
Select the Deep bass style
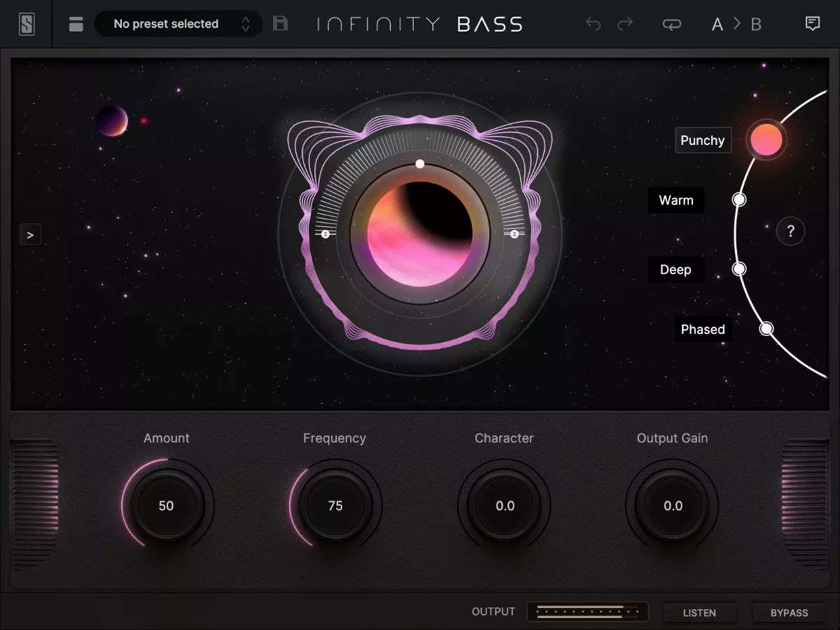(x=675, y=269)
